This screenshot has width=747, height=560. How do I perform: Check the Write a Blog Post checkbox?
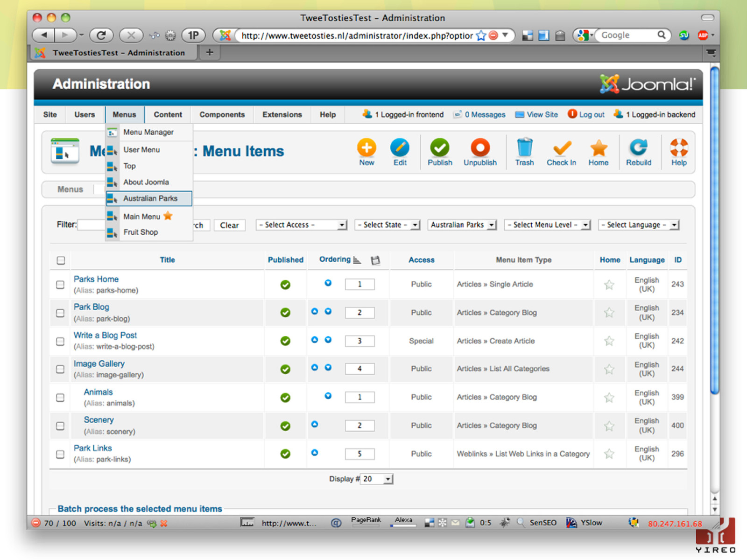[x=60, y=342]
